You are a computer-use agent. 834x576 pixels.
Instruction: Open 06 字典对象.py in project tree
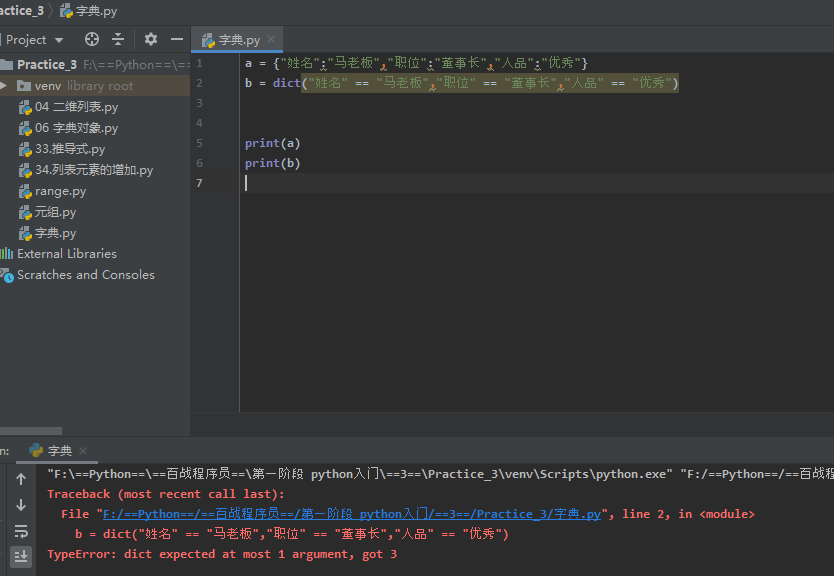(76, 128)
